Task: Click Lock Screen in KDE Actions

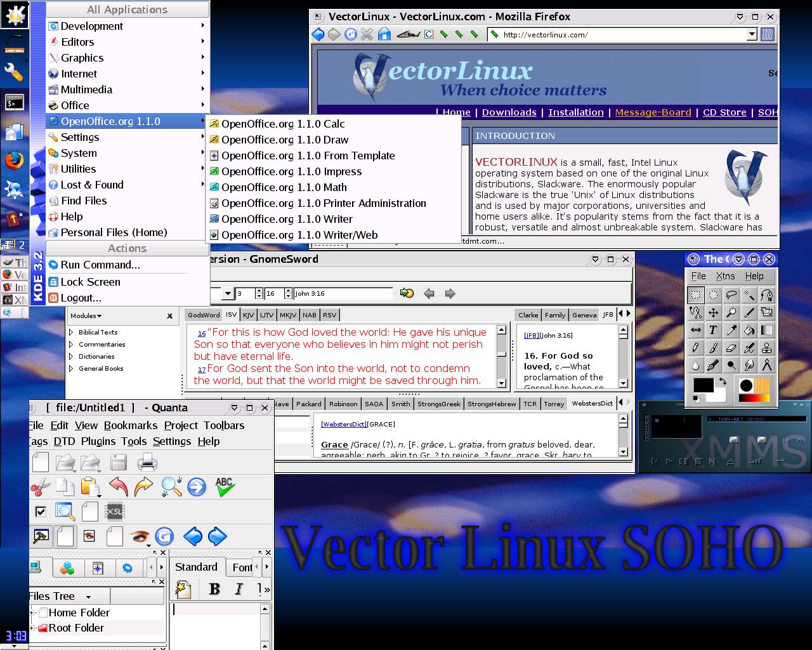Action: click(127, 282)
